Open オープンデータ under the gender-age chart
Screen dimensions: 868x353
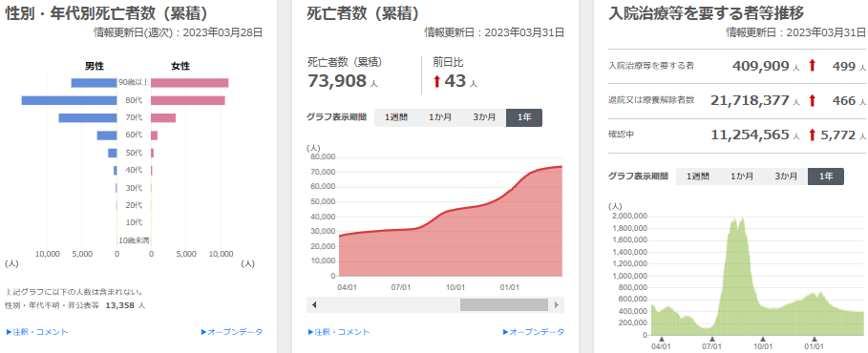point(231,332)
